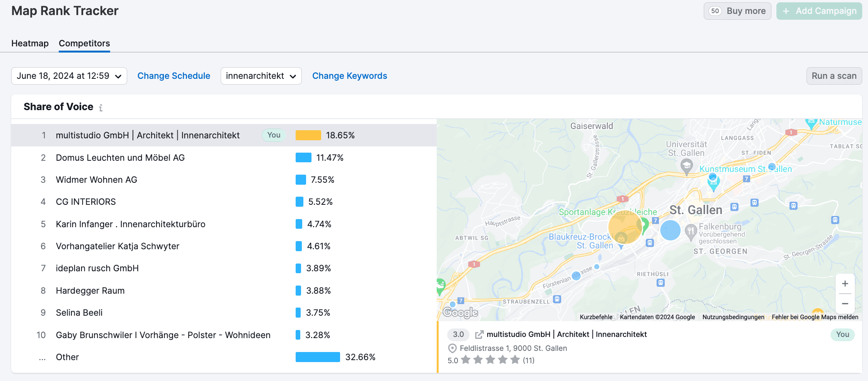Select ideplan rusch GmbH row
This screenshot has width=868, height=381.
(x=224, y=268)
